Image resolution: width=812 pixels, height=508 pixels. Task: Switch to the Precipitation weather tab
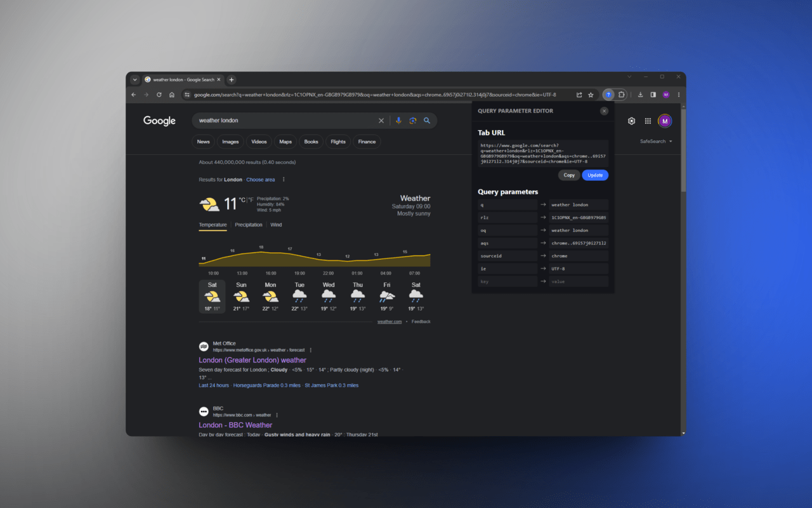point(249,225)
